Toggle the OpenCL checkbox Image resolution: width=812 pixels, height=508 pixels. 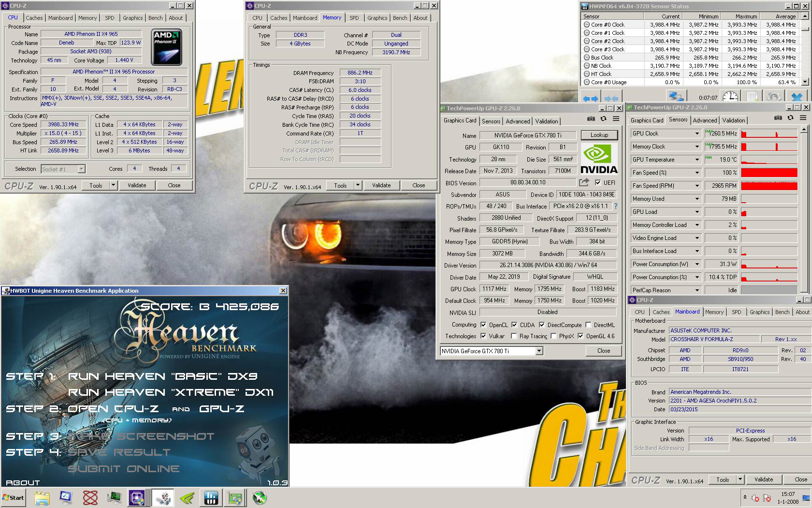tap(483, 325)
